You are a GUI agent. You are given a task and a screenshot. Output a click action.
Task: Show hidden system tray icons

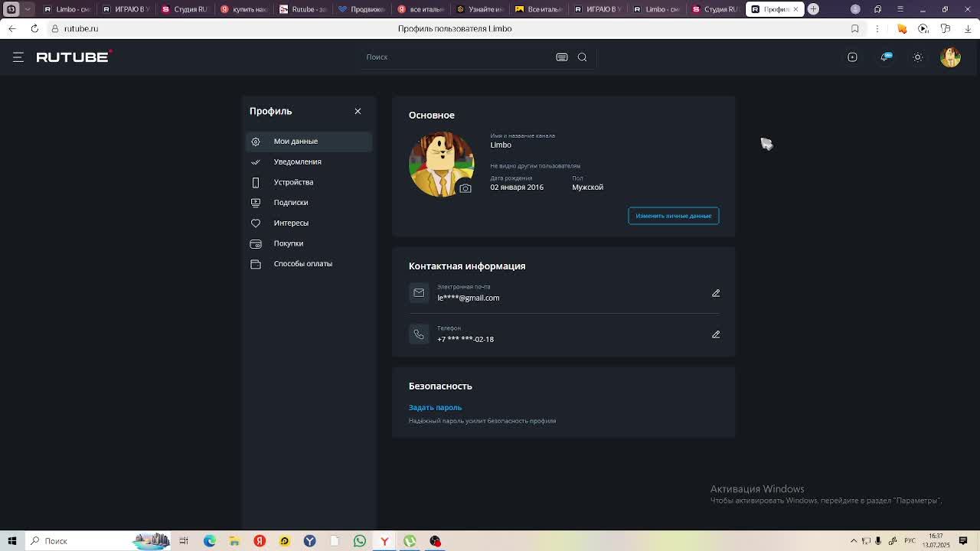854,541
